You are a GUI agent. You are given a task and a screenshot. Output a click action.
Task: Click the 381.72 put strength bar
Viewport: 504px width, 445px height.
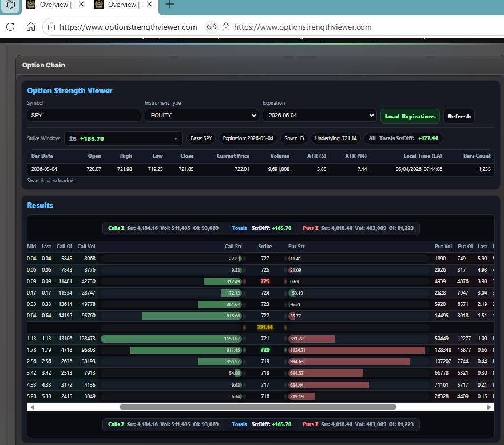311,339
